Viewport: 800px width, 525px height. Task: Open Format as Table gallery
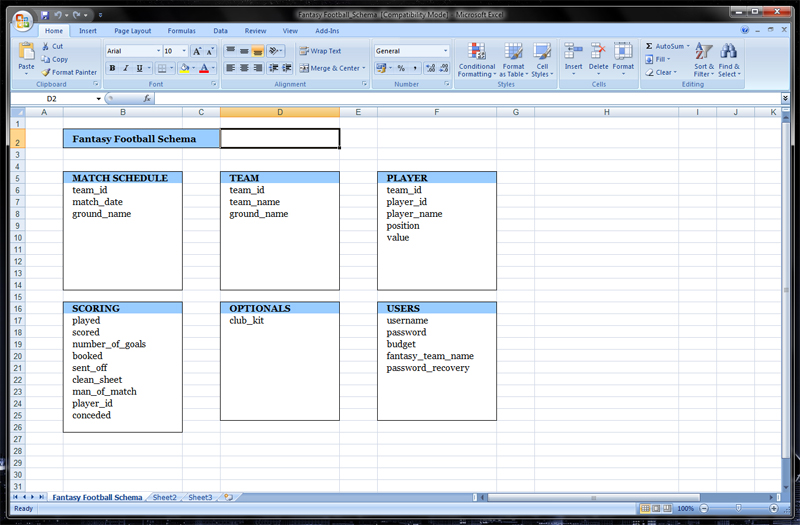[x=513, y=60]
